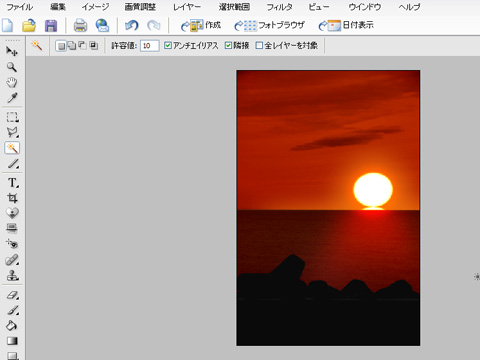Viewport: 480px width, 360px height.
Task: Open the ウインドウ menu
Action: (365, 7)
